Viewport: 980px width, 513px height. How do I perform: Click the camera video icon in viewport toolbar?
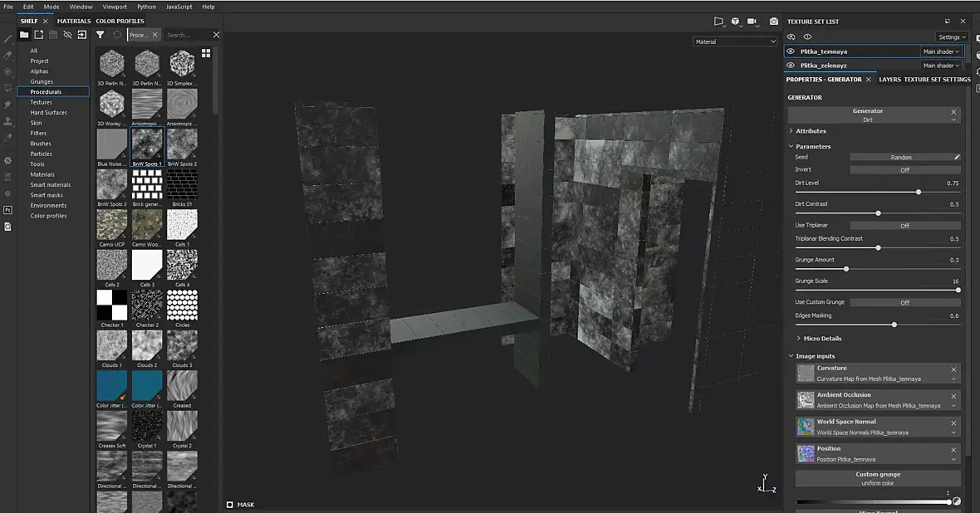(752, 22)
